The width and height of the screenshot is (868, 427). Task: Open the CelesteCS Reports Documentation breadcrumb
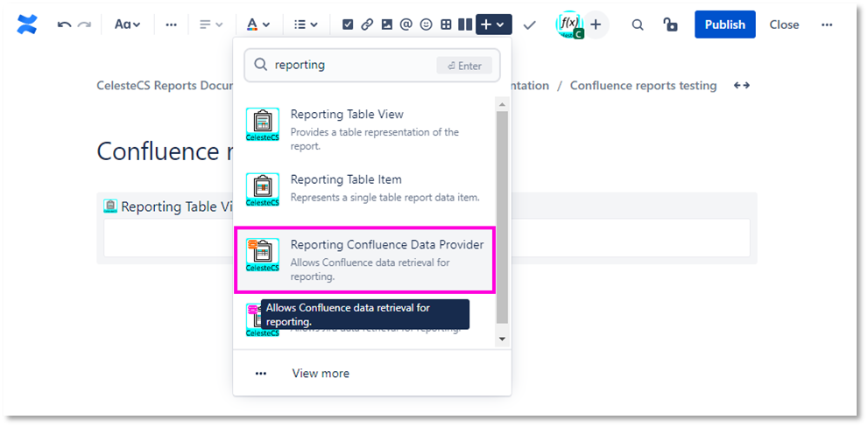(x=165, y=86)
